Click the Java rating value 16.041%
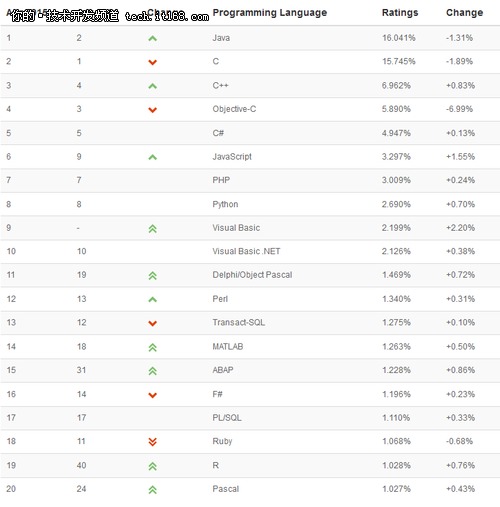 click(x=398, y=38)
